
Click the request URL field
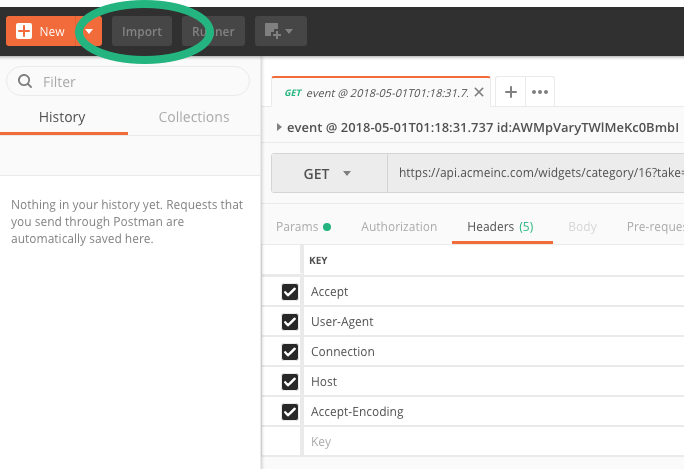(536, 173)
